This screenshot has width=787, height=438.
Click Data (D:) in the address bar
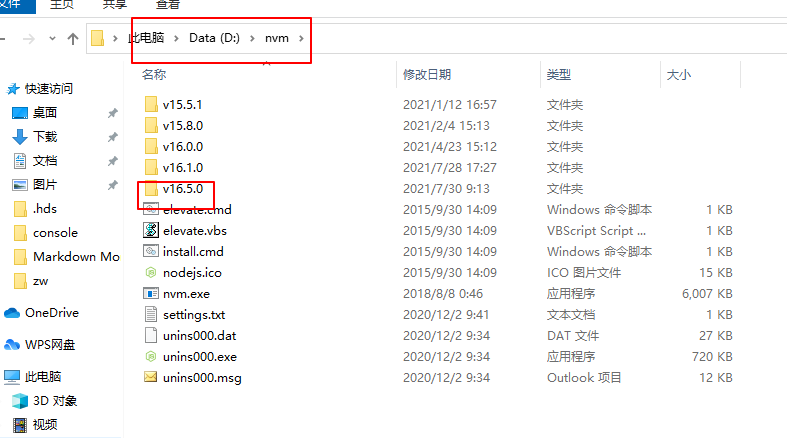click(214, 38)
